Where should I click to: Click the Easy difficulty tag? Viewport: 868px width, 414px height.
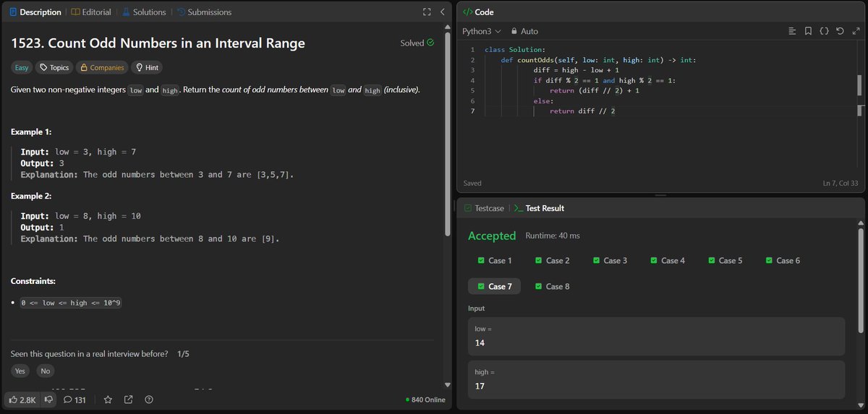pos(22,67)
